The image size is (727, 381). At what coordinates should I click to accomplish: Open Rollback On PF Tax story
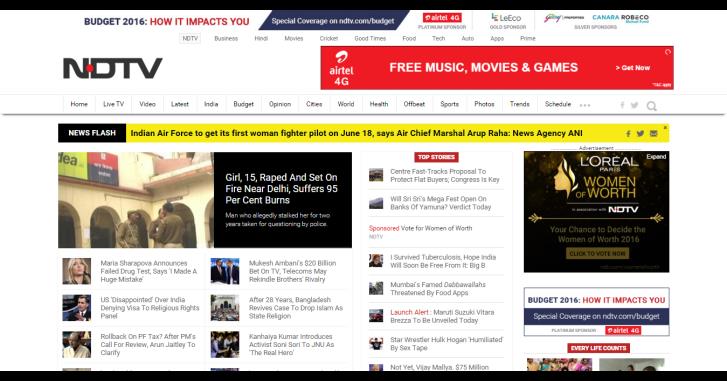[148, 344]
